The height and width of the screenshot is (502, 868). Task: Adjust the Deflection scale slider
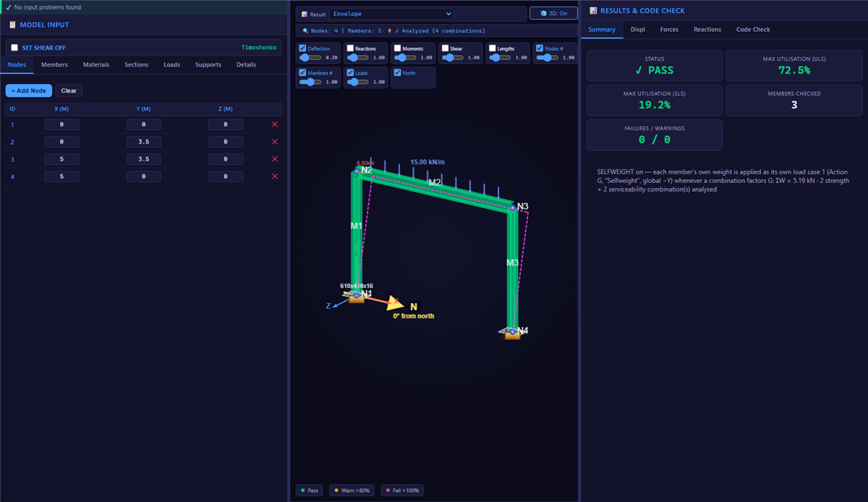tap(311, 57)
